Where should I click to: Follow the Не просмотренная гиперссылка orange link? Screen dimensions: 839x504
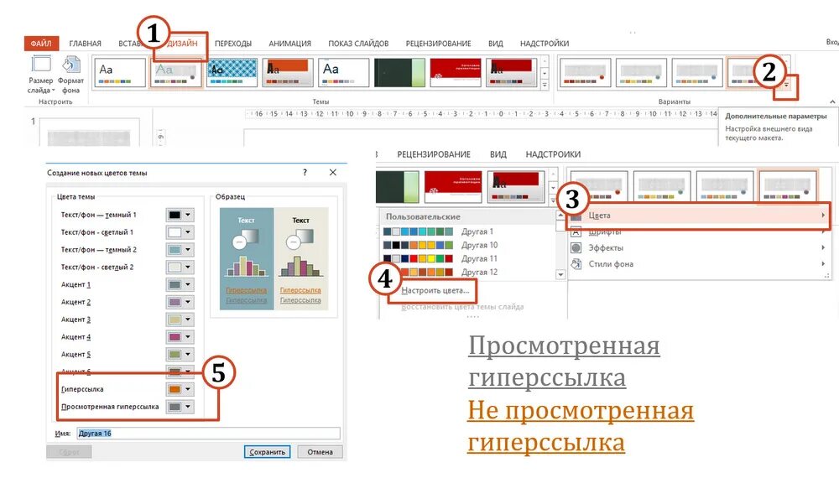point(581,426)
